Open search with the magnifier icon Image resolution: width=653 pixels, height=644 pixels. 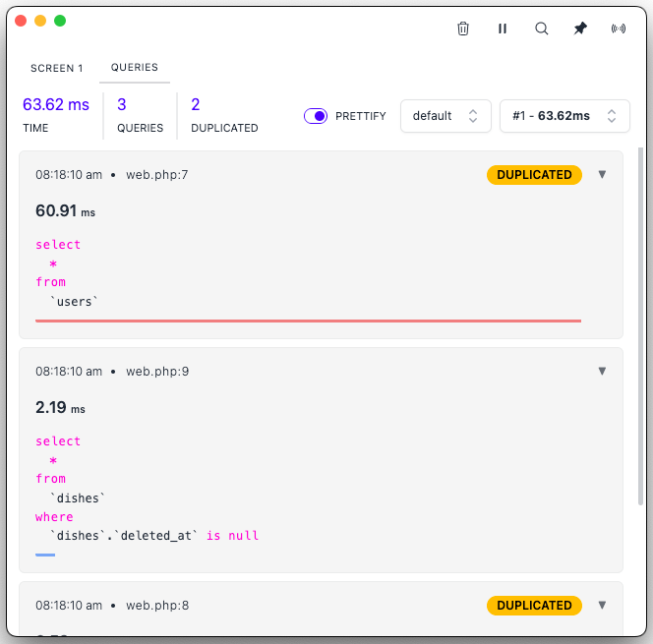click(541, 29)
